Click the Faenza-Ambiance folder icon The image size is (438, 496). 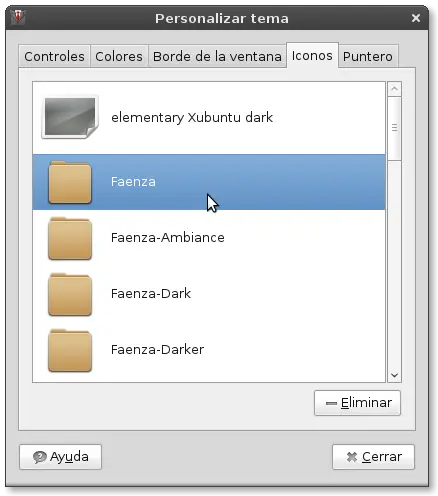[70, 238]
